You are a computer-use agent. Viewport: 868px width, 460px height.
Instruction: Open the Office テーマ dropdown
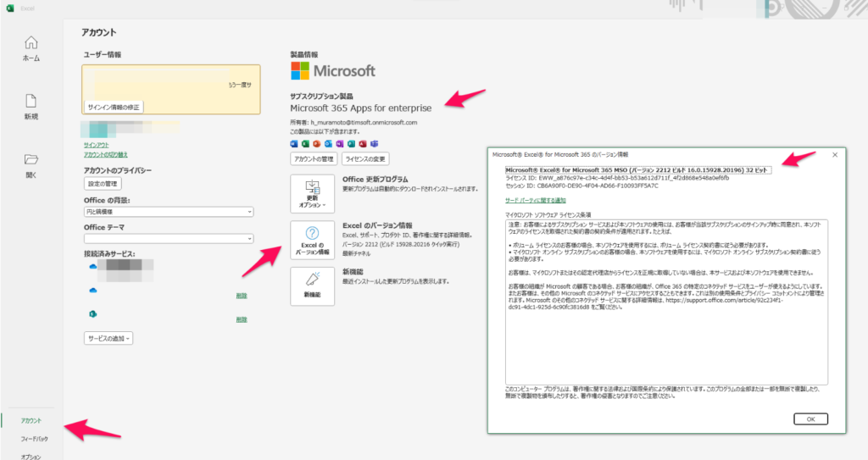tap(169, 239)
